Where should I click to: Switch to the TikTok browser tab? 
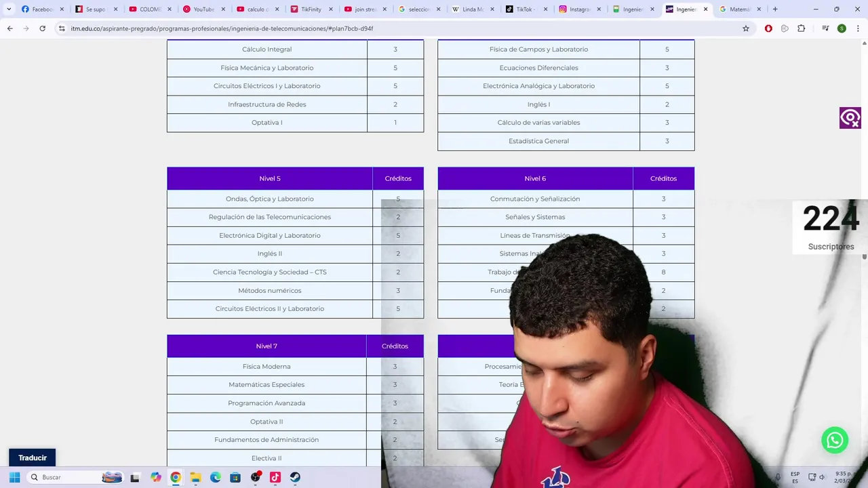coord(526,9)
